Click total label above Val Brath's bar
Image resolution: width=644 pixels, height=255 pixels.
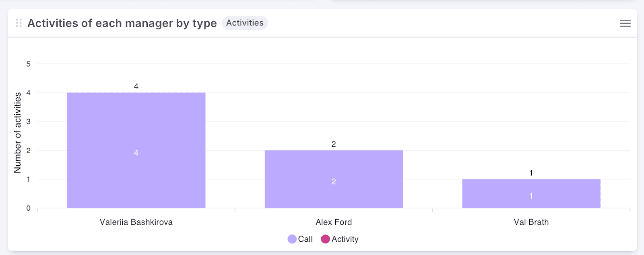531,173
